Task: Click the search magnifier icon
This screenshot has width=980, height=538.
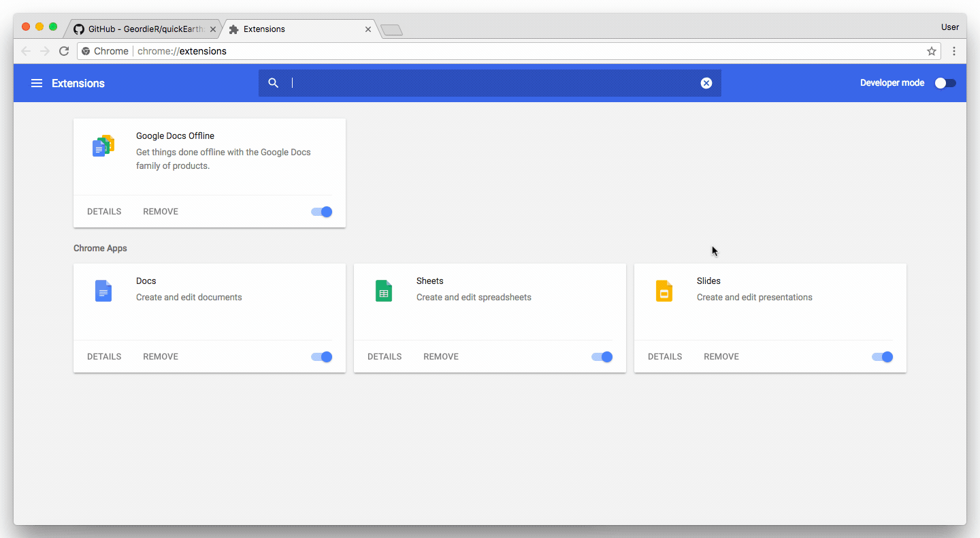Action: coord(274,83)
